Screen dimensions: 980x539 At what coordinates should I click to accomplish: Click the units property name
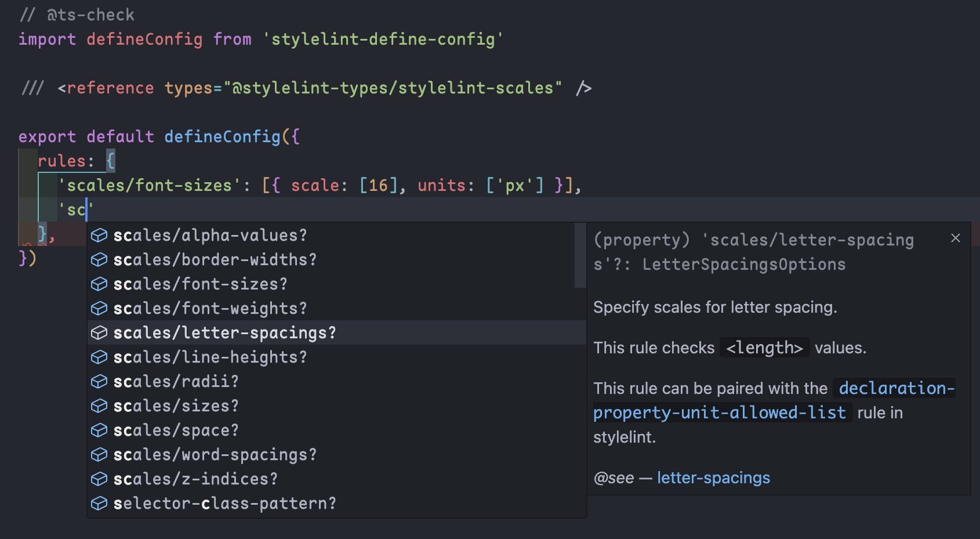coord(441,185)
